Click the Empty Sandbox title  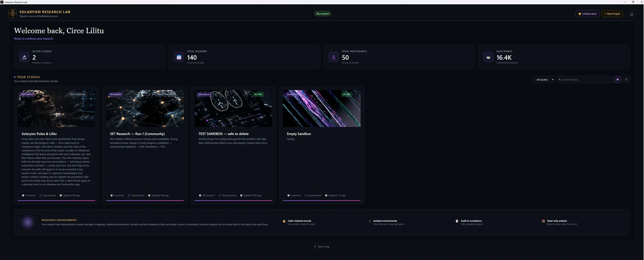pyautogui.click(x=299, y=134)
